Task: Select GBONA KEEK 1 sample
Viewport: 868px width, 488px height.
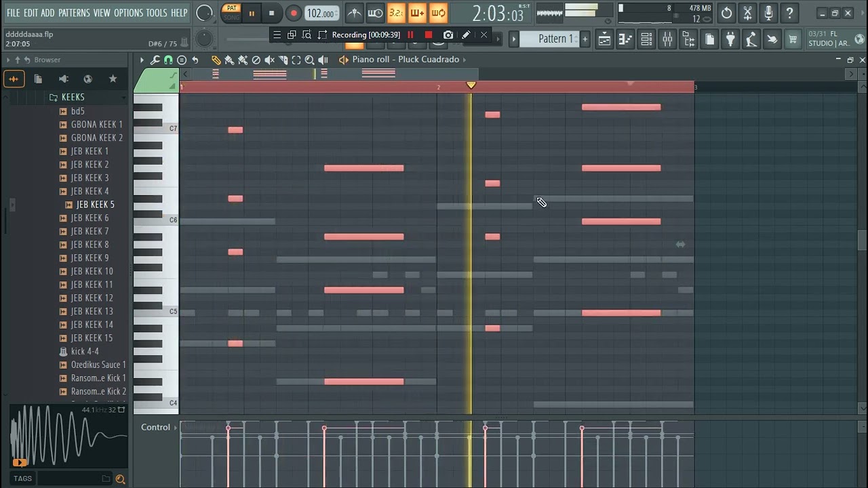Action: [x=96, y=125]
